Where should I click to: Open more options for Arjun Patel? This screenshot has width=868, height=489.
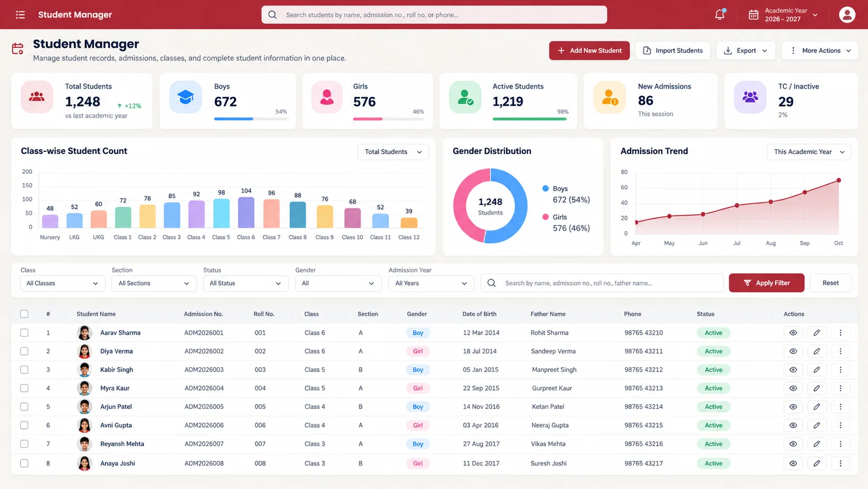click(x=840, y=407)
